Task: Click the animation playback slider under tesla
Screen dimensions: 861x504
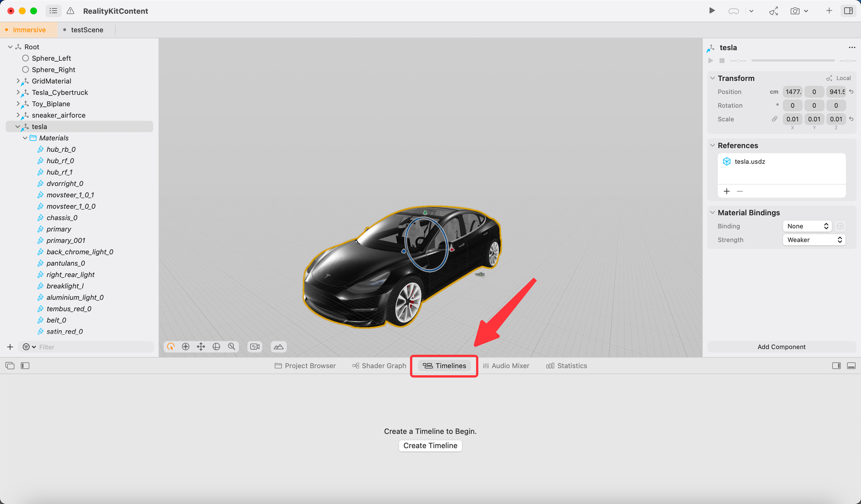Action: [x=793, y=61]
